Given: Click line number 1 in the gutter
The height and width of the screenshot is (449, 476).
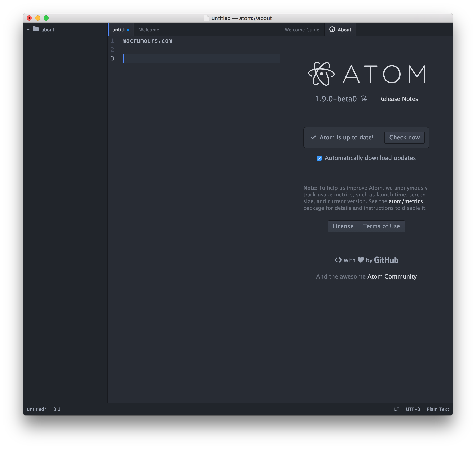Looking at the screenshot, I should (x=112, y=41).
